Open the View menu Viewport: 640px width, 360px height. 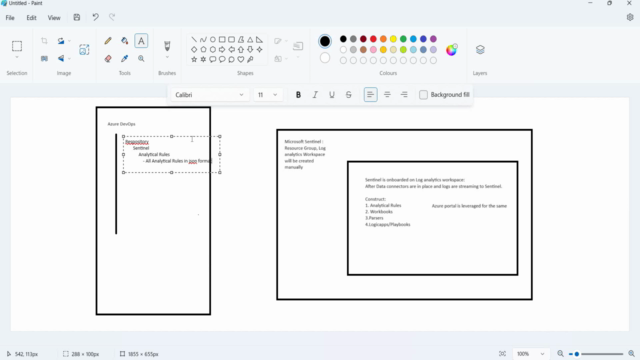click(x=54, y=18)
